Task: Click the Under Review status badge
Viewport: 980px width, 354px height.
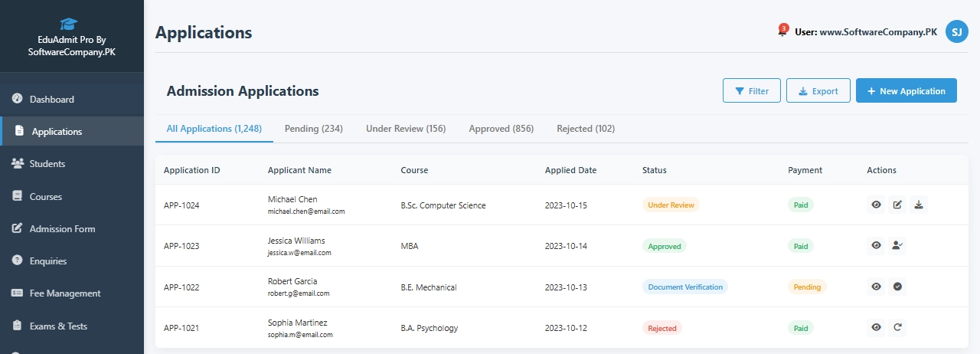Action: tap(671, 205)
